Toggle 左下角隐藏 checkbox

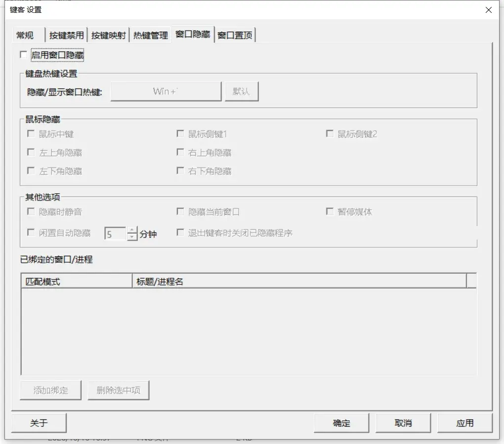click(x=31, y=170)
